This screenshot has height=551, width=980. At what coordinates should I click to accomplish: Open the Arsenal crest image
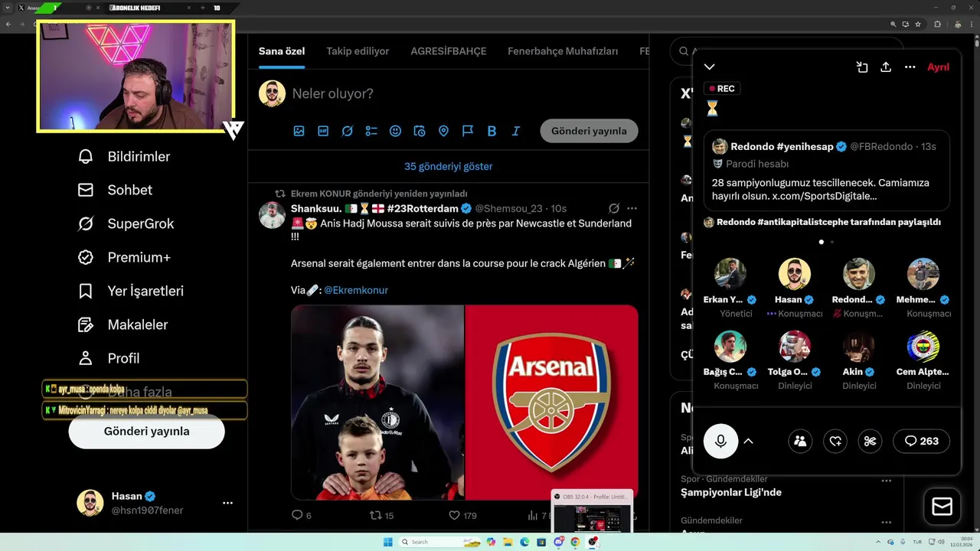coord(552,403)
